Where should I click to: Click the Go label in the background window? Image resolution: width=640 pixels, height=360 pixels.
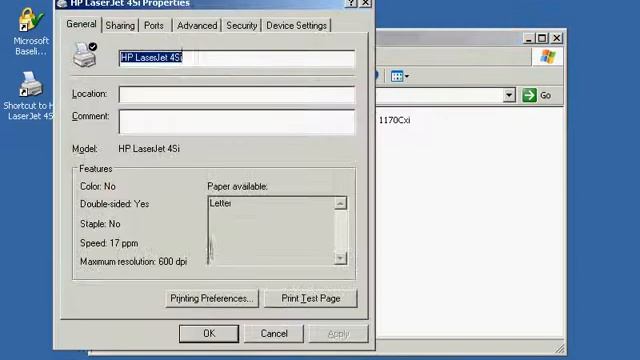(x=545, y=96)
